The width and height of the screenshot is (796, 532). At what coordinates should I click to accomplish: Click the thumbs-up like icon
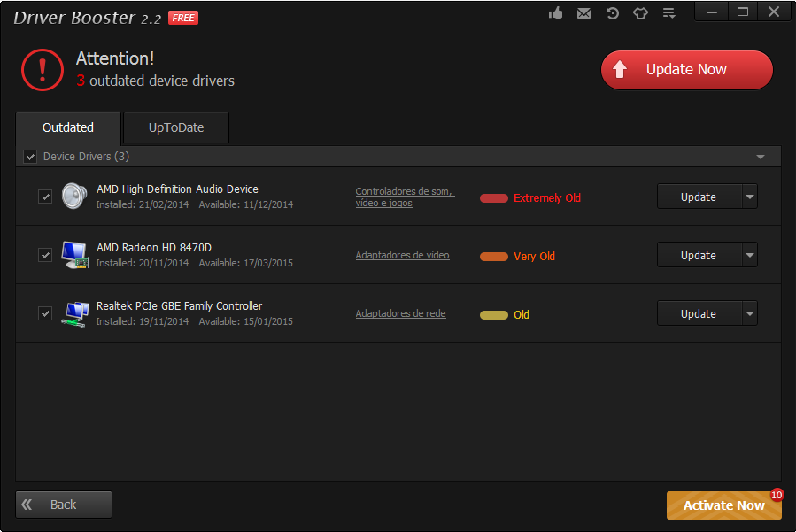555,12
